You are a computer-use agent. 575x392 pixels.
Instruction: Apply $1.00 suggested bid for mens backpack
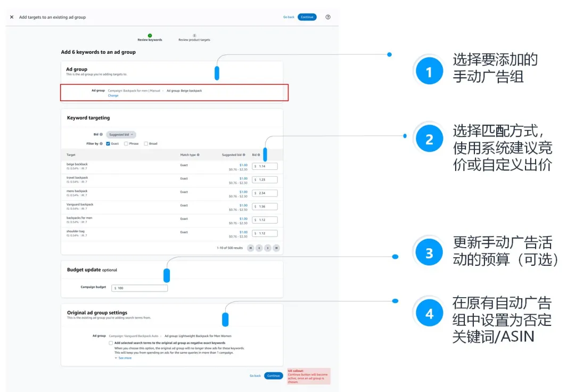point(243,192)
